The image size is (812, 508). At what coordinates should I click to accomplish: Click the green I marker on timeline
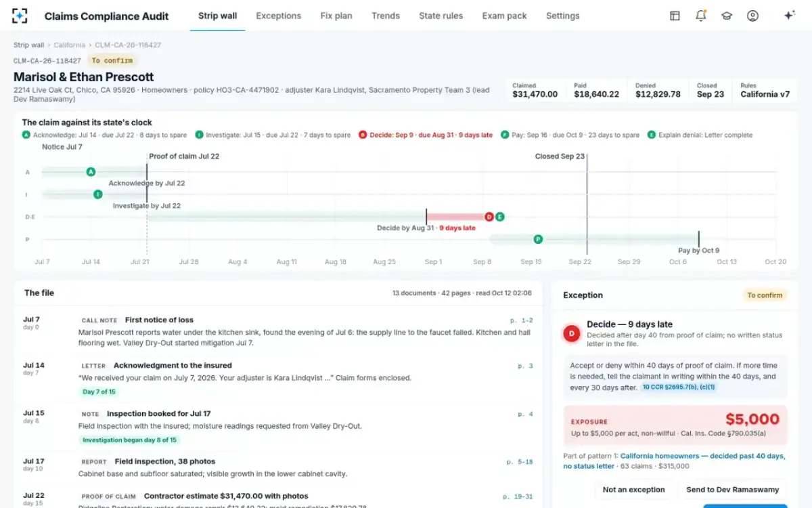click(98, 194)
